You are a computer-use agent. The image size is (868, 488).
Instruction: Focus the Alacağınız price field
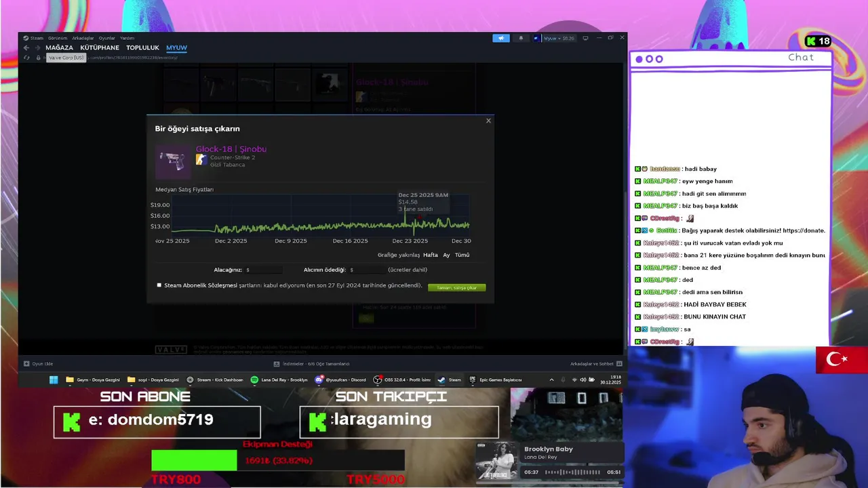[x=265, y=270]
